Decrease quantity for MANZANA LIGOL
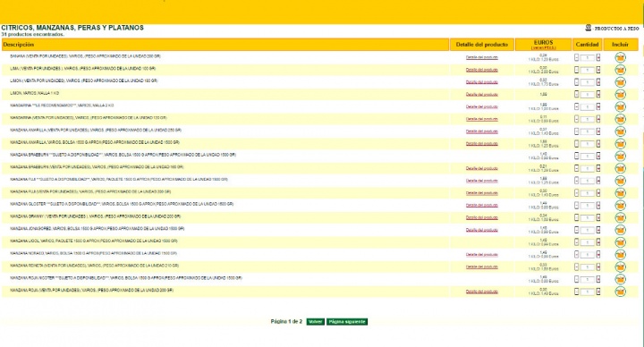Viewport: 644px width, 347px height. [576, 242]
